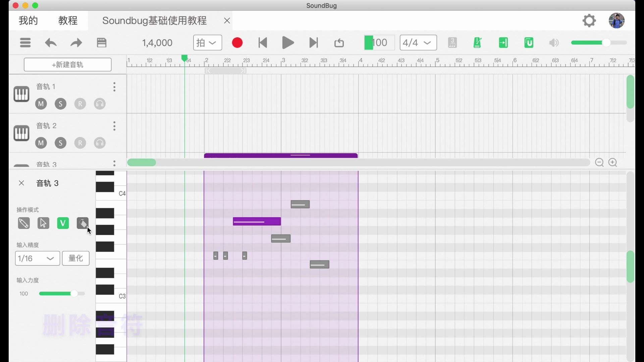Screen dimensions: 644x362
Task: Click the horizontal timeline scrollbar thumb
Action: 142,163
